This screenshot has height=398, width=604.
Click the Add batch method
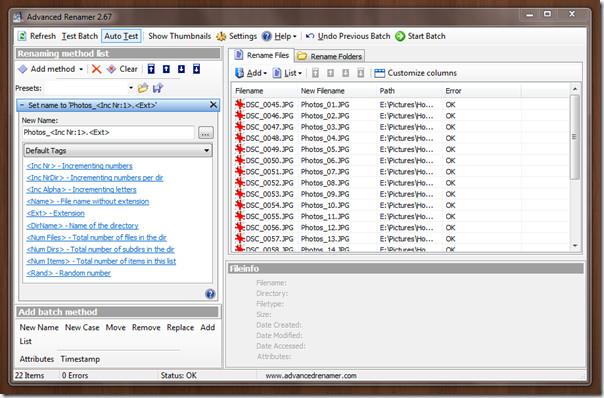click(208, 327)
